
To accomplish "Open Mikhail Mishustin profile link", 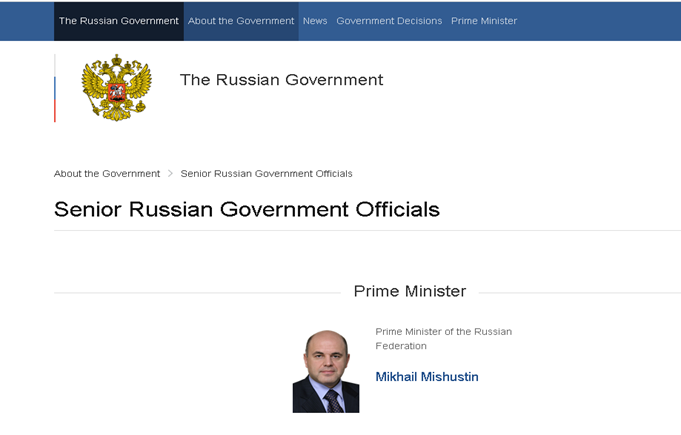I will 427,377.
